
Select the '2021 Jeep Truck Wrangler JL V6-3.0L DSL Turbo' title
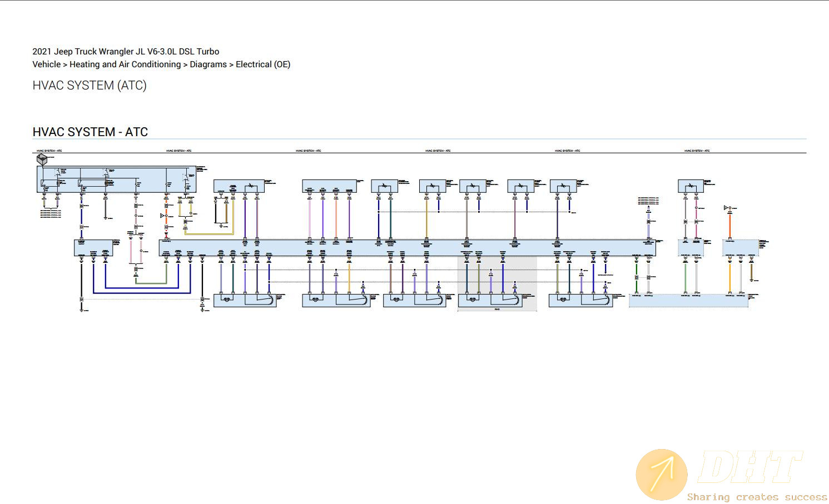click(126, 51)
